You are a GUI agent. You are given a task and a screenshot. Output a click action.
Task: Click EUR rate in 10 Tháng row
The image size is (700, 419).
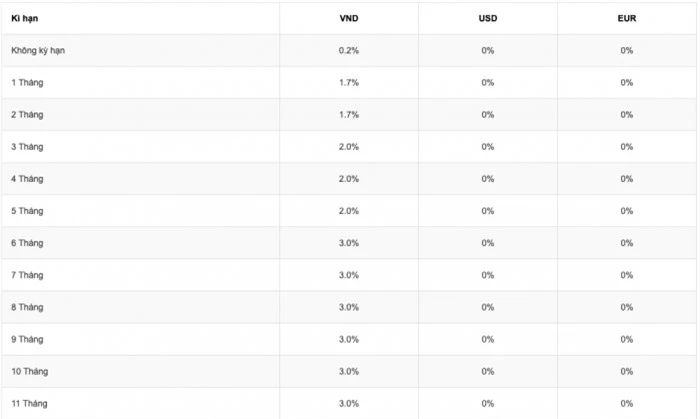626,371
